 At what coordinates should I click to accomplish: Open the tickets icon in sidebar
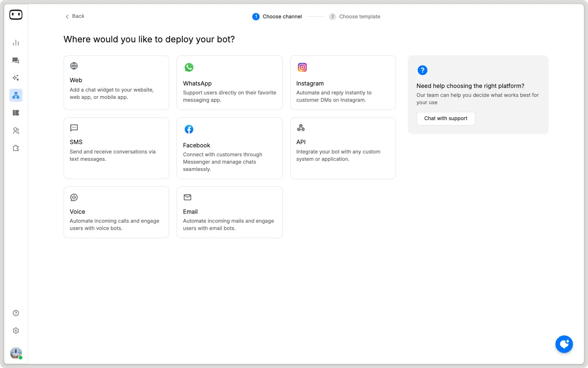tap(16, 113)
